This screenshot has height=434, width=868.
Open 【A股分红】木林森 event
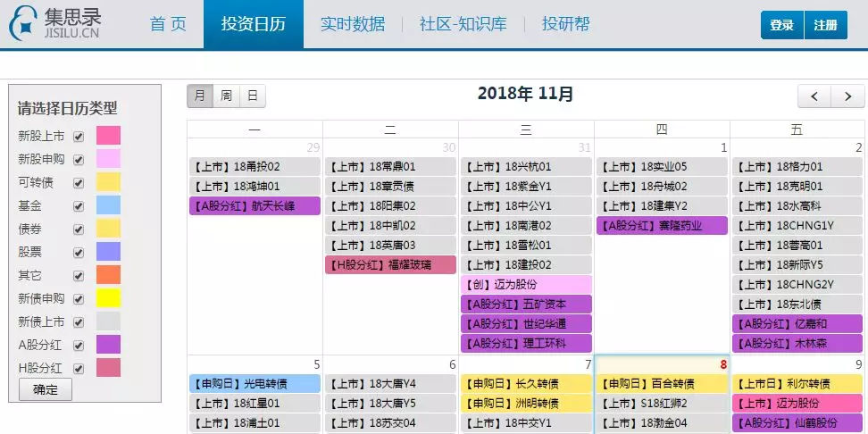tap(797, 344)
